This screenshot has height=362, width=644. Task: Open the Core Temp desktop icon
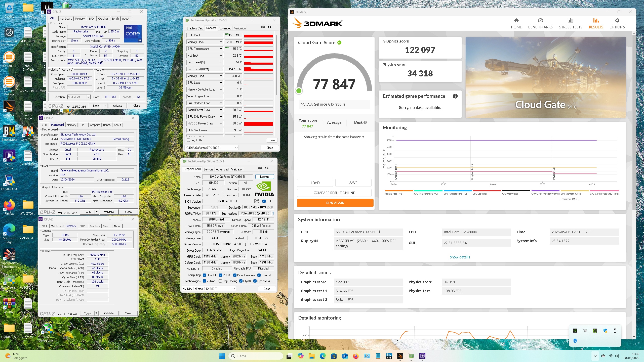[x=28, y=133]
